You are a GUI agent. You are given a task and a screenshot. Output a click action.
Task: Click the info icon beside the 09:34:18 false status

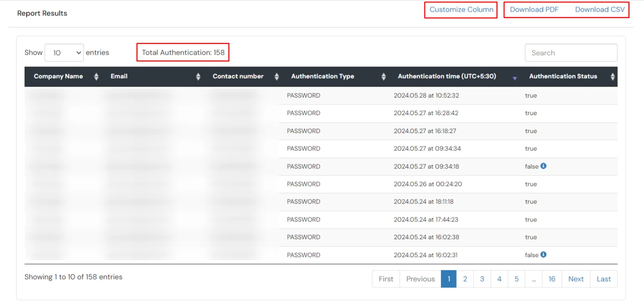click(x=543, y=166)
